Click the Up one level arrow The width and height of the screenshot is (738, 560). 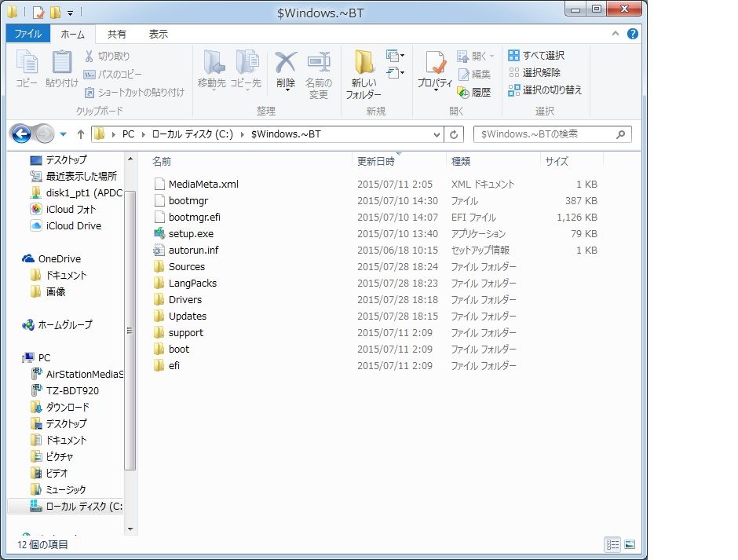click(81, 135)
